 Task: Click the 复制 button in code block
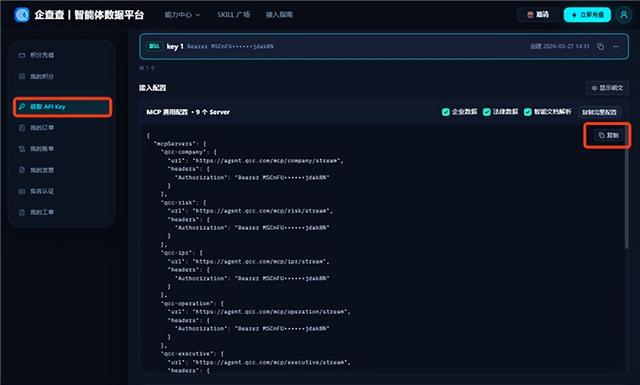click(x=608, y=135)
